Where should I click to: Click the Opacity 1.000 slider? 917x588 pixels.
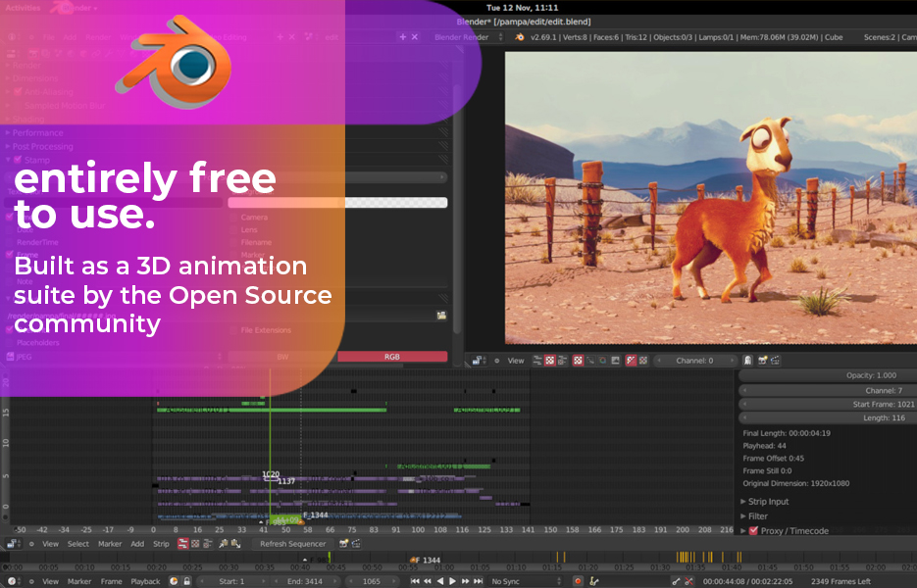[828, 375]
